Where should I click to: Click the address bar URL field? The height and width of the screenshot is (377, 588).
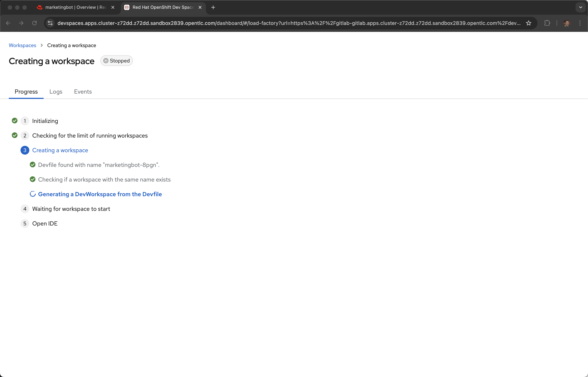289,23
